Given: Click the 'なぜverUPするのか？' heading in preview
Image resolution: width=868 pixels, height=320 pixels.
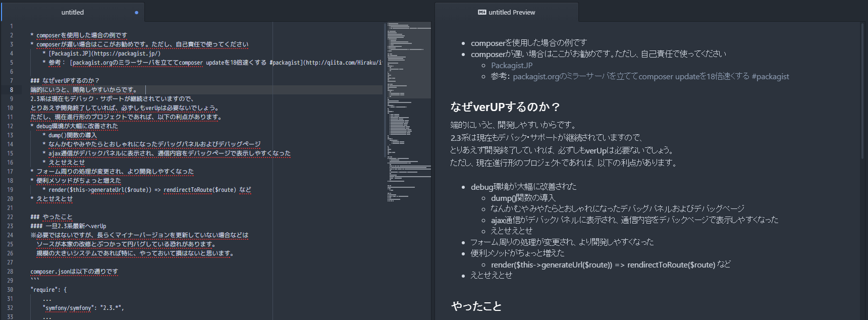Looking at the screenshot, I should coord(505,107).
